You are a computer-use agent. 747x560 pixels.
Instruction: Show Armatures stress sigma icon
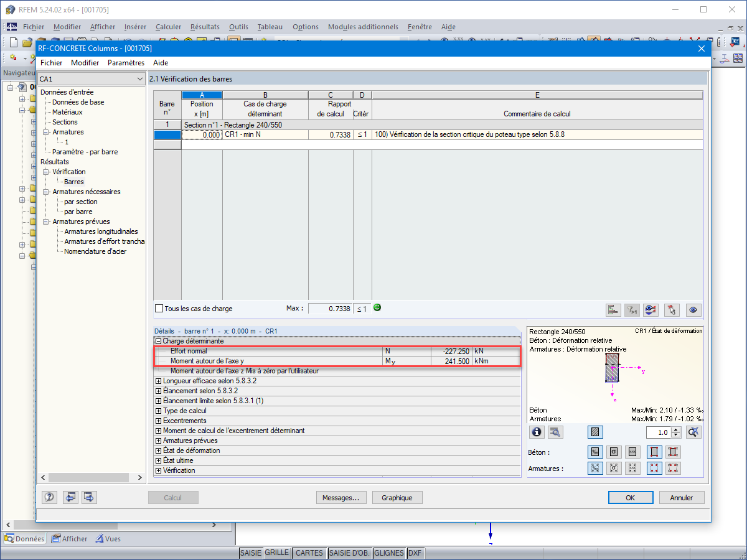(614, 468)
